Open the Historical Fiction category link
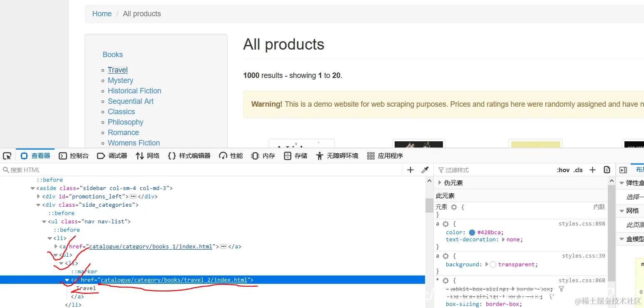 pyautogui.click(x=134, y=91)
